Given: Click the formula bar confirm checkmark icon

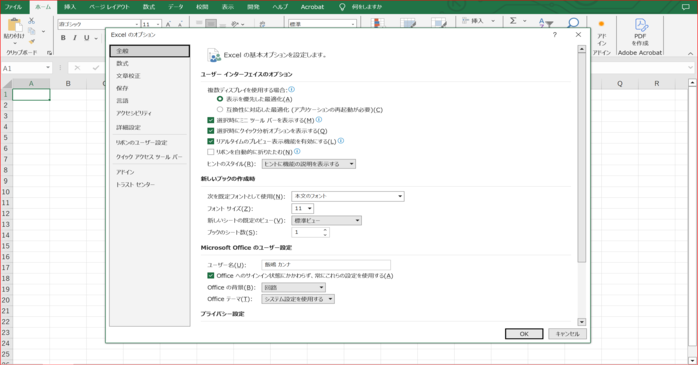Looking at the screenshot, I should click(96, 68).
